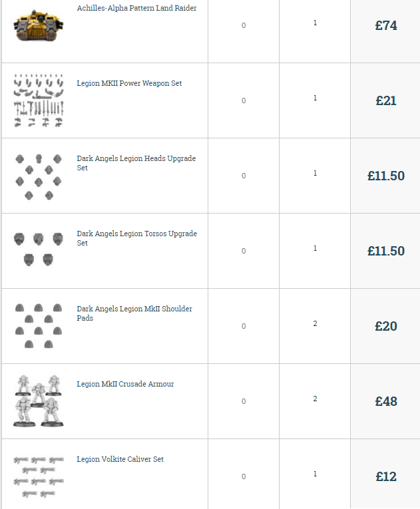Image resolution: width=420 pixels, height=509 pixels.
Task: Click the blue 0 in Power Weapon Set row
Action: pos(244,101)
